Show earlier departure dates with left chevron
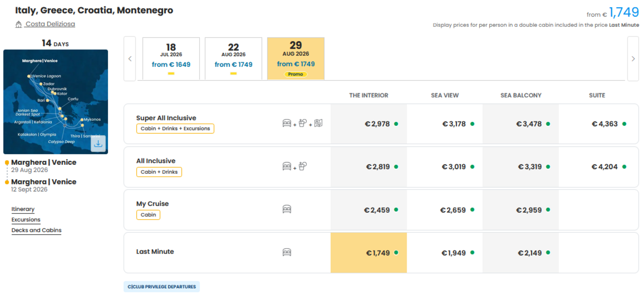 (130, 59)
